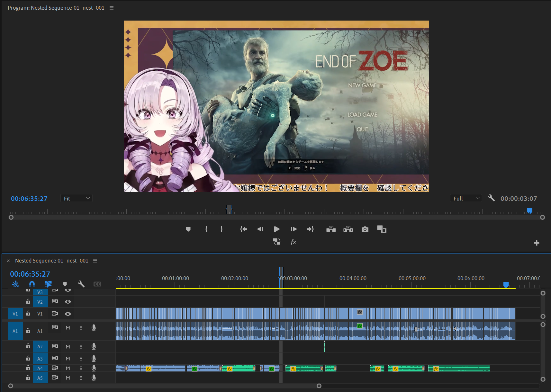
Task: Toggle V2 track targeting
Action: [40, 302]
